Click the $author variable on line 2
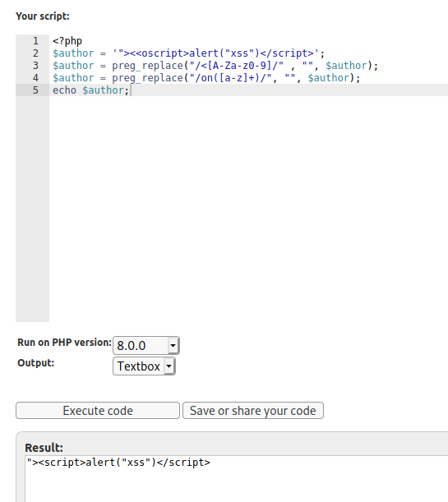Screen dimensions: 448x502 [73, 53]
